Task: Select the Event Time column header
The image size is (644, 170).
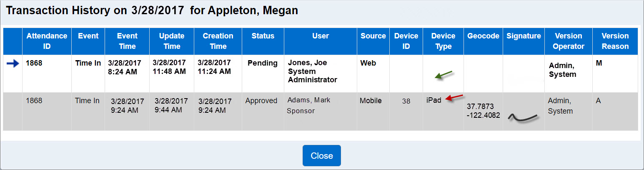Action: point(127,41)
